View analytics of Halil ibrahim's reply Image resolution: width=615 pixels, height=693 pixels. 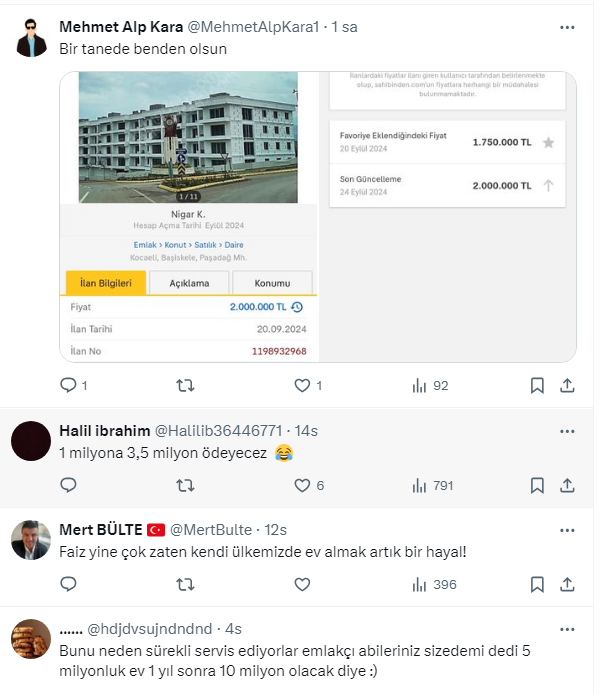pos(433,485)
